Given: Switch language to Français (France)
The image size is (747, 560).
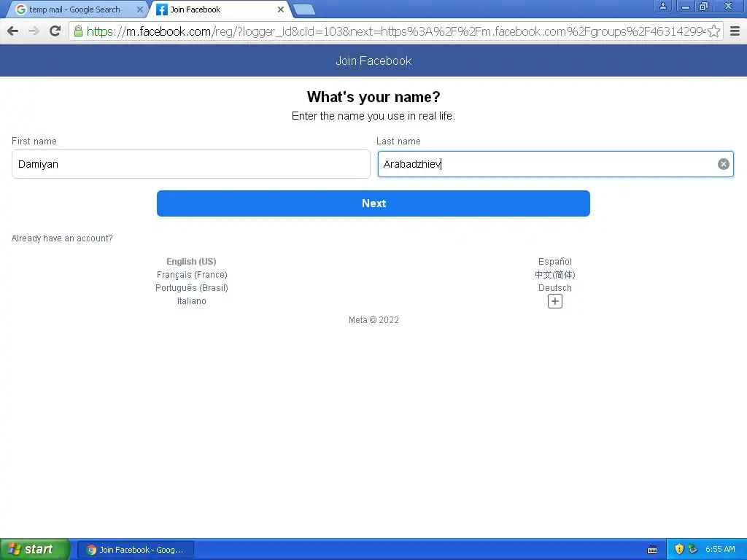Looking at the screenshot, I should click(192, 275).
